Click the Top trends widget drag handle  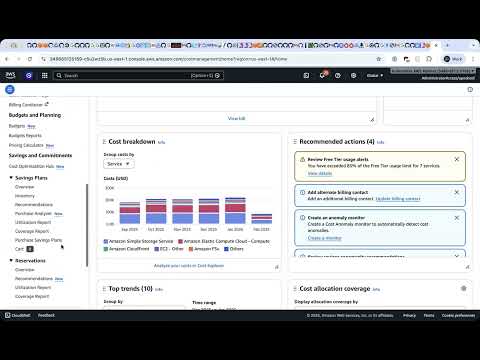pyautogui.click(x=104, y=289)
